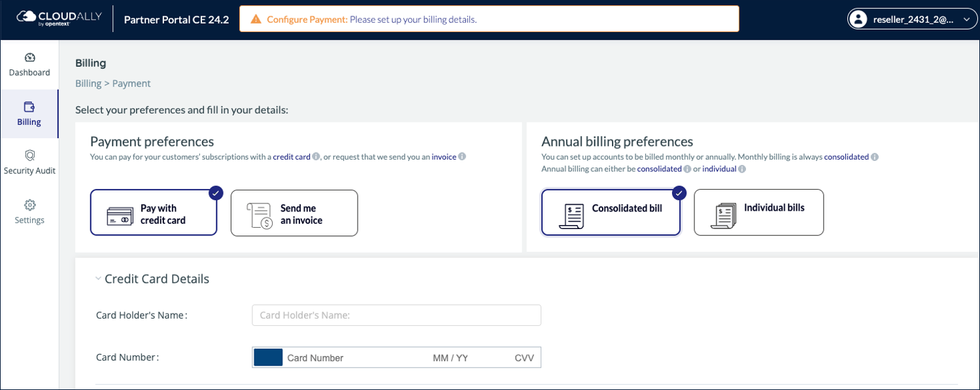
Task: Select the Consolidated bill option
Action: click(x=611, y=212)
